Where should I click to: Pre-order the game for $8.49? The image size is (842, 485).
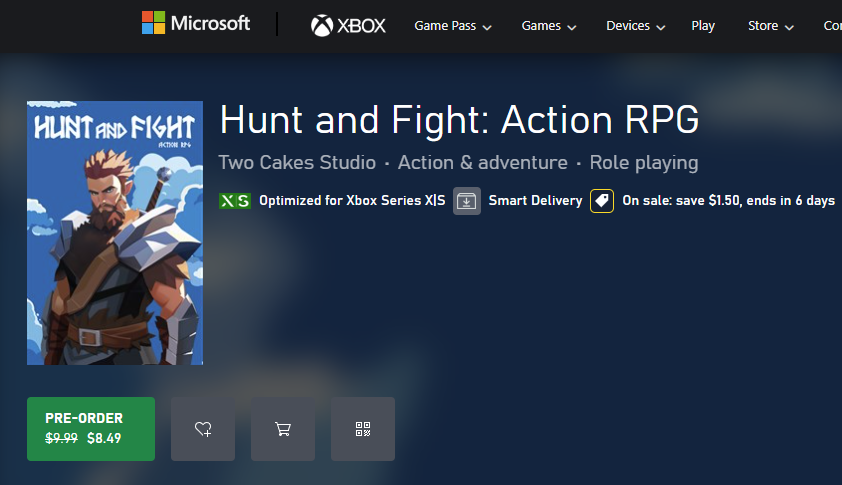[x=91, y=429]
